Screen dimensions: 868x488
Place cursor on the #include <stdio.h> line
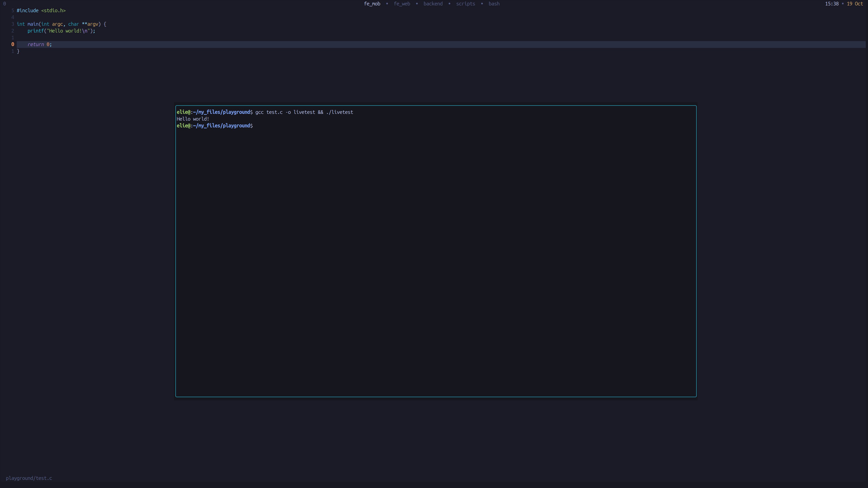coord(41,10)
